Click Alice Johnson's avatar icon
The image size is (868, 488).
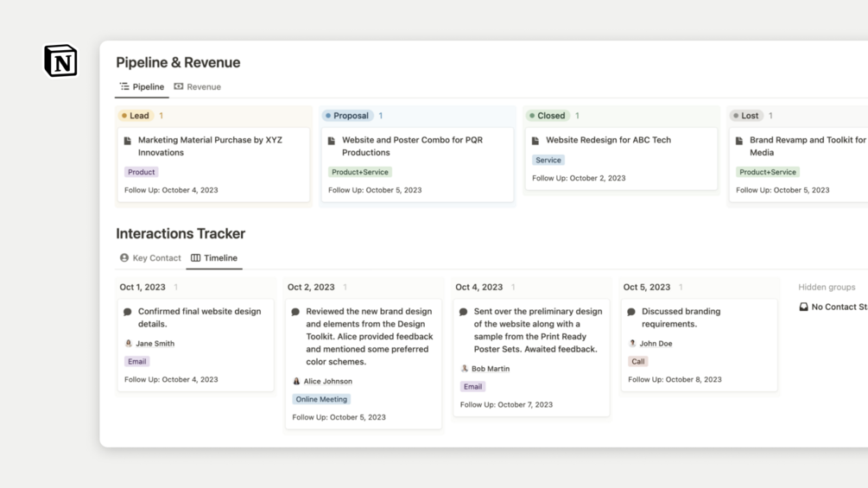(296, 381)
